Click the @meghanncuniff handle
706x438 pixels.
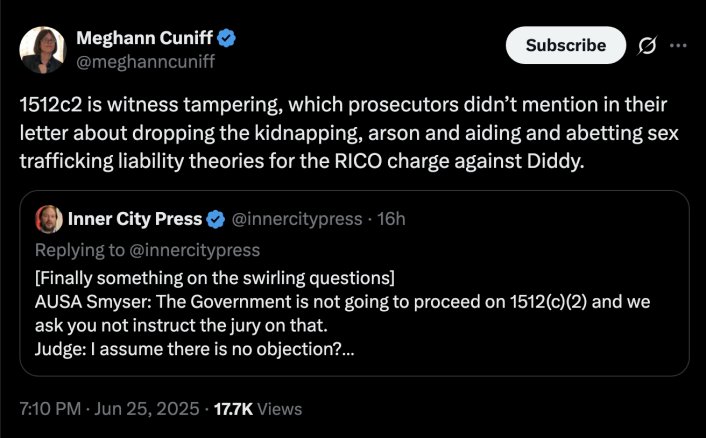click(146, 62)
